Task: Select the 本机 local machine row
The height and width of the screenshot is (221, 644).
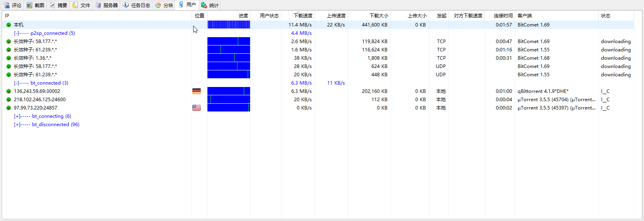Action: click(318, 25)
